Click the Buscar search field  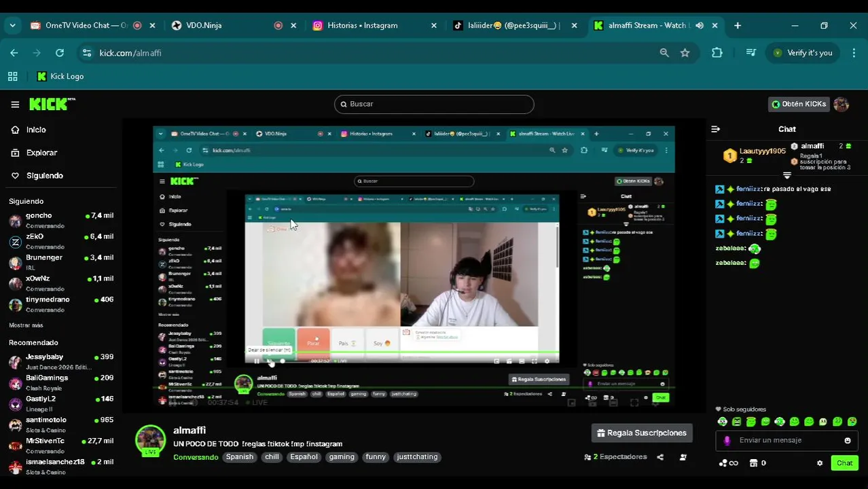point(434,104)
